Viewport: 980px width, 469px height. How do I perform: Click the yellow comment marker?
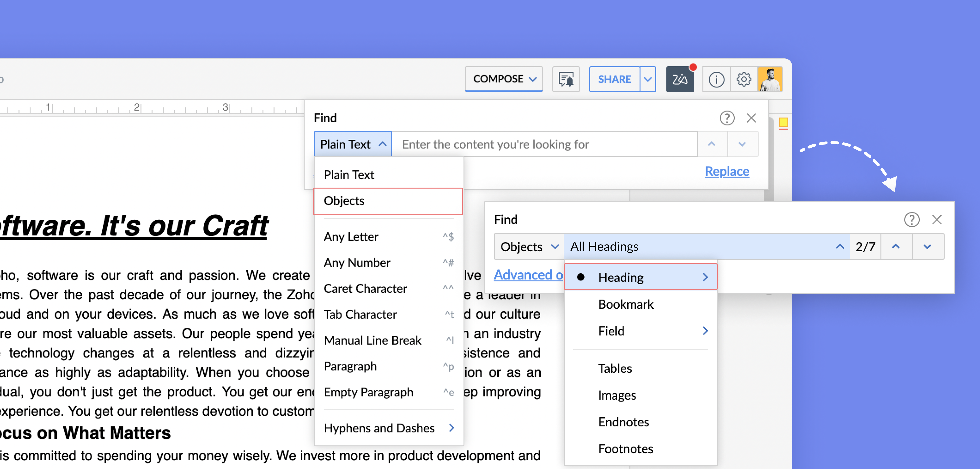[783, 123]
